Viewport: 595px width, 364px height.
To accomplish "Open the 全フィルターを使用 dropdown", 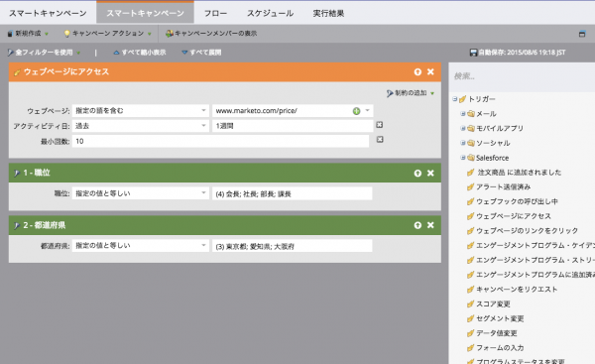I will click(44, 53).
